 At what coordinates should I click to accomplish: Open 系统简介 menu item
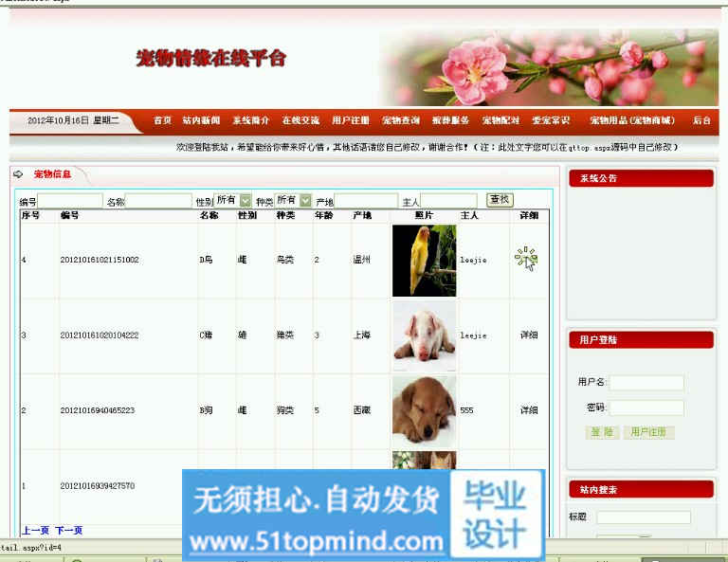[x=250, y=120]
